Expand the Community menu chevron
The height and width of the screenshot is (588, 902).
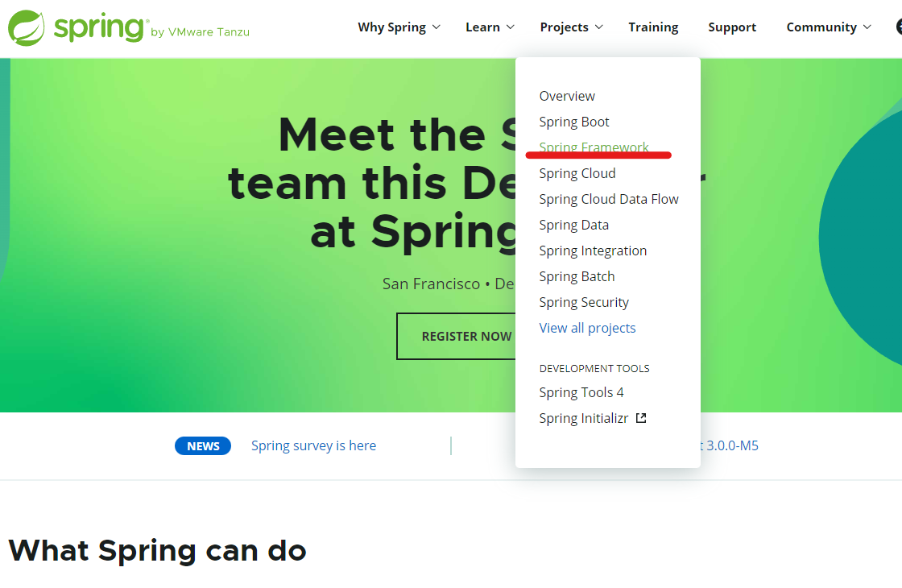point(867,27)
